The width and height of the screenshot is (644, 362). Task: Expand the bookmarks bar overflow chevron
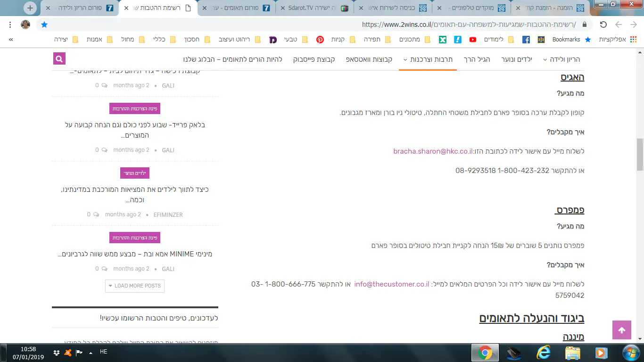[11, 40]
